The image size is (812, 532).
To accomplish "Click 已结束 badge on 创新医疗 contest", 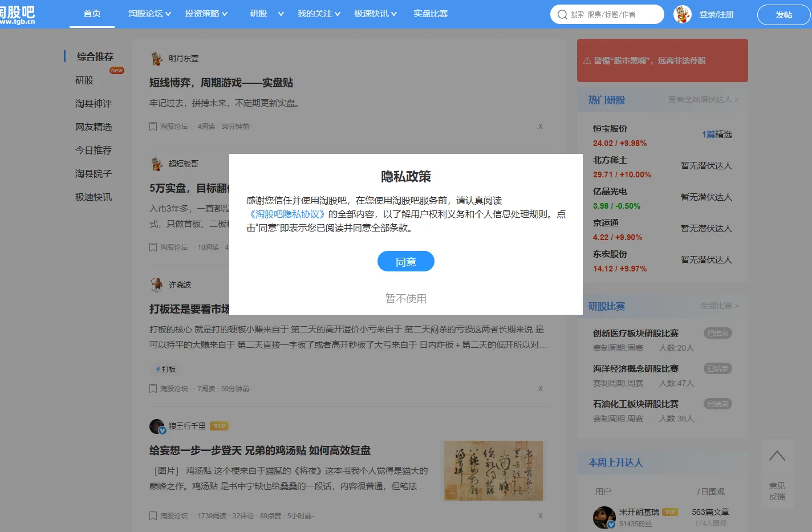I will point(718,333).
